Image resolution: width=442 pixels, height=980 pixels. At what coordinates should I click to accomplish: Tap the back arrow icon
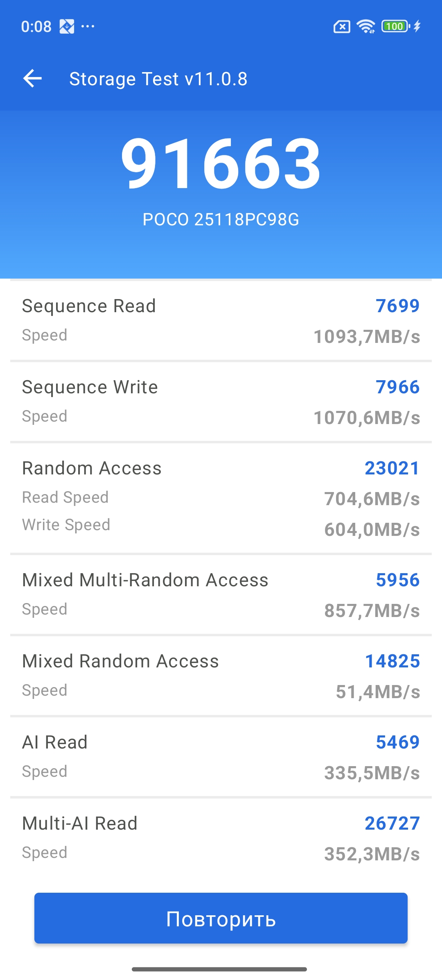[33, 78]
